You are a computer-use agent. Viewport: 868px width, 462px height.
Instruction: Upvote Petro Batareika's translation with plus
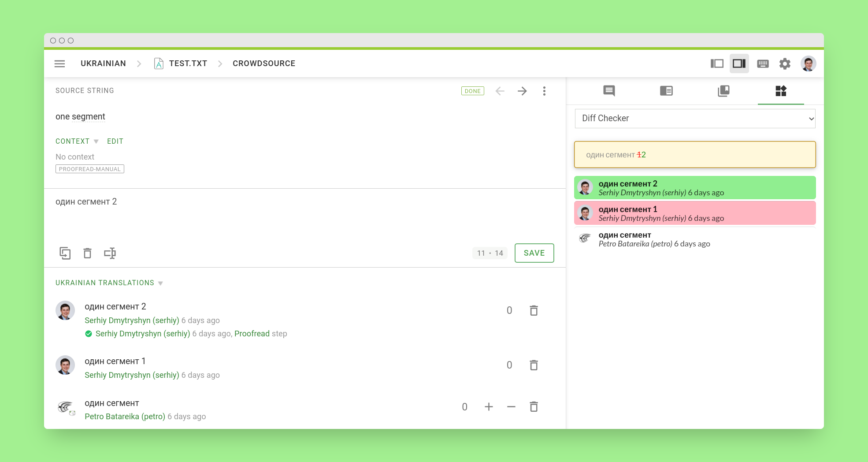pyautogui.click(x=489, y=406)
